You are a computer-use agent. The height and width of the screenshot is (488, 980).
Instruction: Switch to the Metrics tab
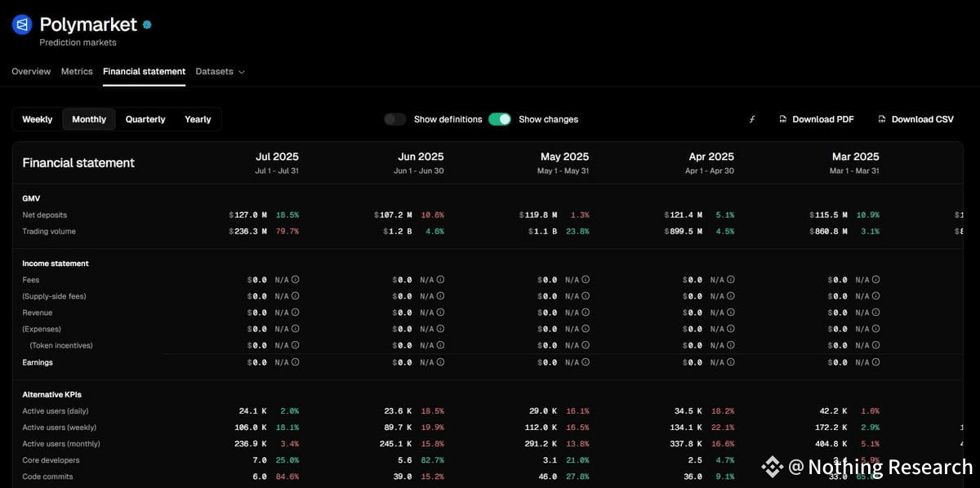pyautogui.click(x=77, y=72)
